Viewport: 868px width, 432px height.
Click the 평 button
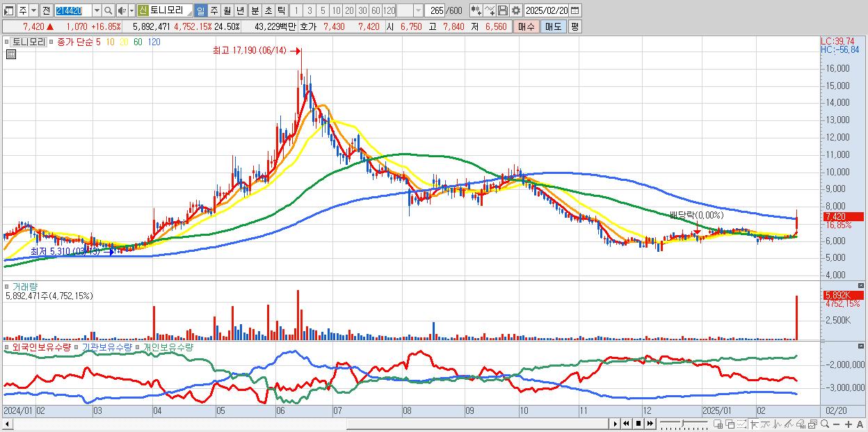click(x=574, y=26)
